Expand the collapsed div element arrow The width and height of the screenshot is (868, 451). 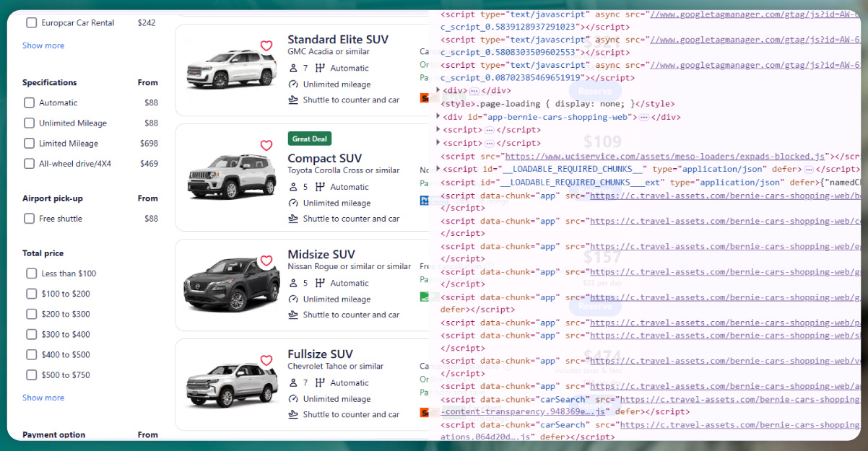point(438,91)
